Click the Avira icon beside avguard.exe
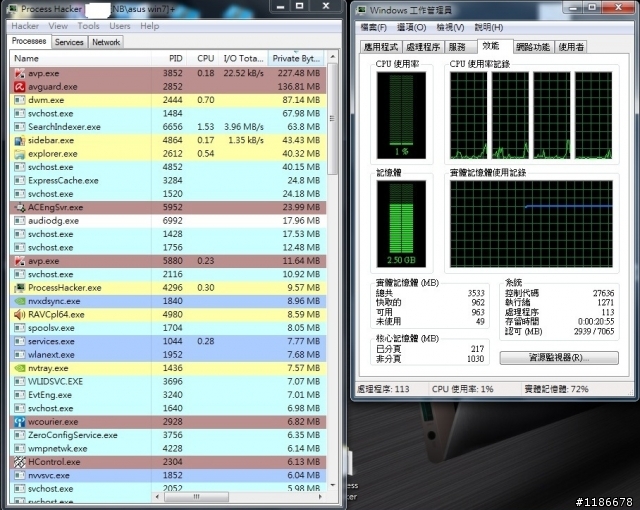Image resolution: width=640 pixels, height=510 pixels. [20, 86]
